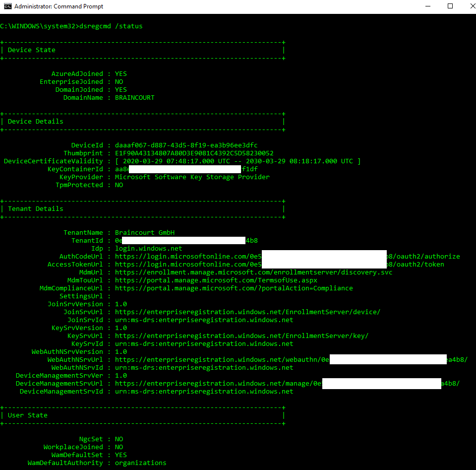Click the MdmUrl enrollment discovery.svc URL
This screenshot has height=470, width=476.
pyautogui.click(x=254, y=272)
